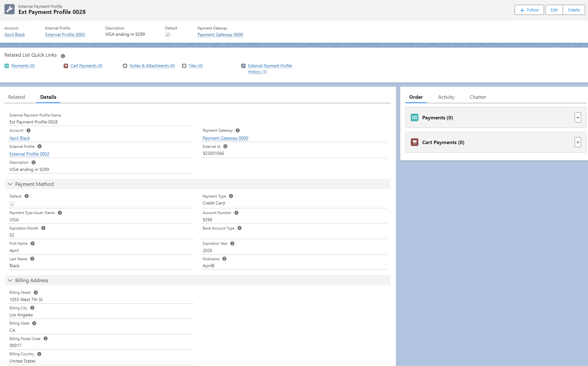Click the Cart Payments icon in the Order panel
Image resolution: width=588 pixels, height=366 pixels.
(x=414, y=142)
